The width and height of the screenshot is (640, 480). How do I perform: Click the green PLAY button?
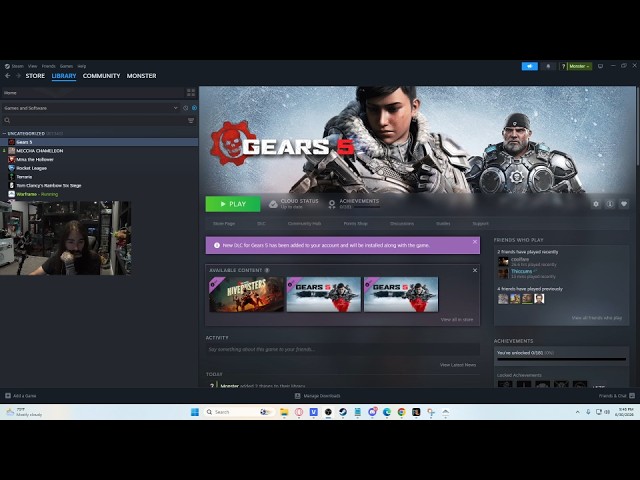tap(233, 204)
